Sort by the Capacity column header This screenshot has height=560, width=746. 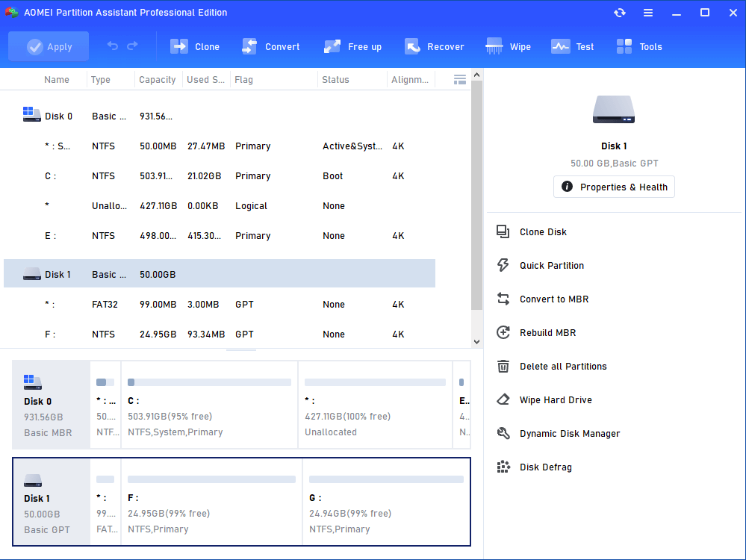pos(157,79)
